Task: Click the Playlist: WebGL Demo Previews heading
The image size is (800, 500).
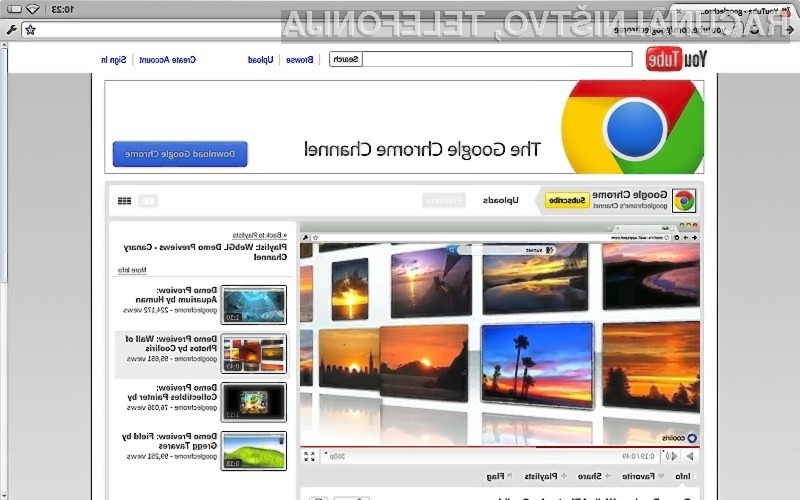Action: [205, 252]
